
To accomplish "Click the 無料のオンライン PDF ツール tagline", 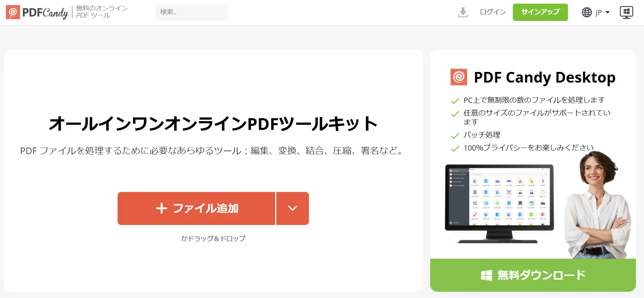I will point(102,12).
